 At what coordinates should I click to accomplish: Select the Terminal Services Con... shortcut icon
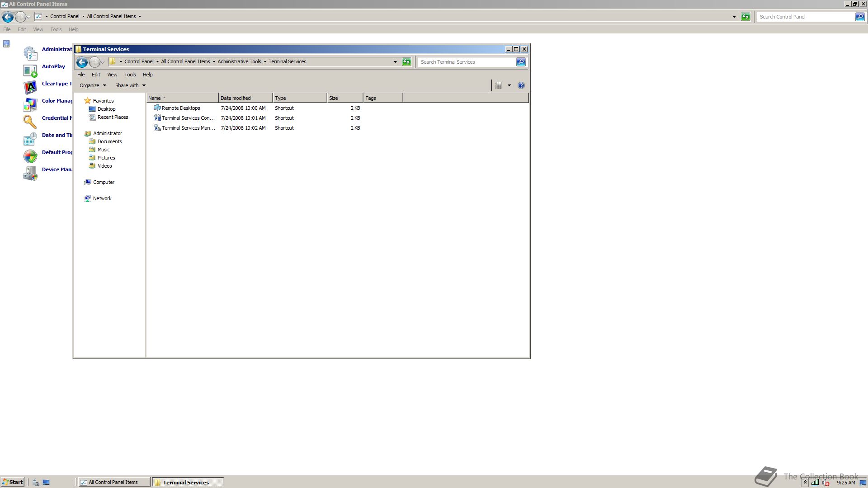pyautogui.click(x=157, y=117)
